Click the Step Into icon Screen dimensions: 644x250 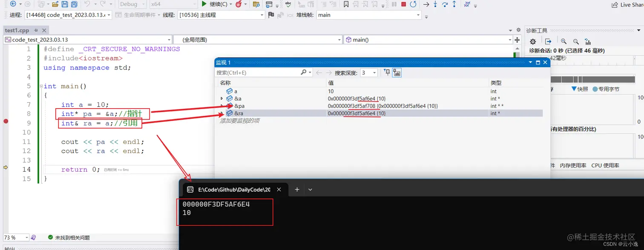tap(435, 4)
